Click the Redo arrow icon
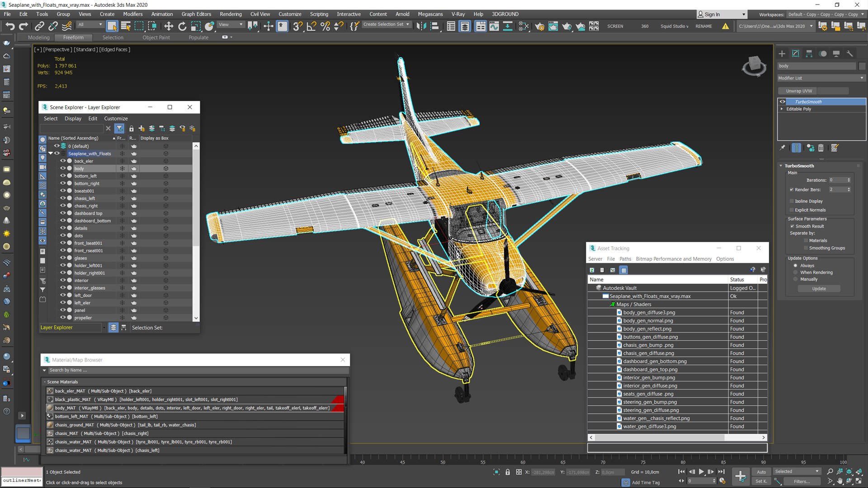Screen dimensions: 868x488 pos(24,26)
